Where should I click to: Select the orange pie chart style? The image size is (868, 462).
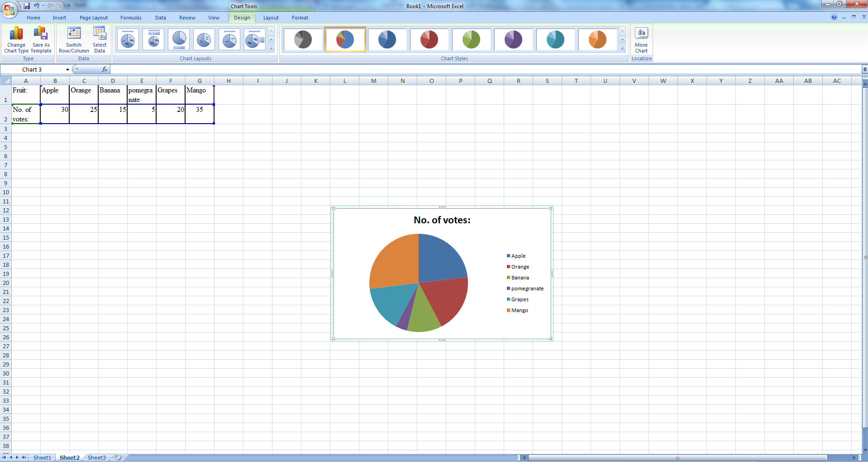[x=597, y=39]
